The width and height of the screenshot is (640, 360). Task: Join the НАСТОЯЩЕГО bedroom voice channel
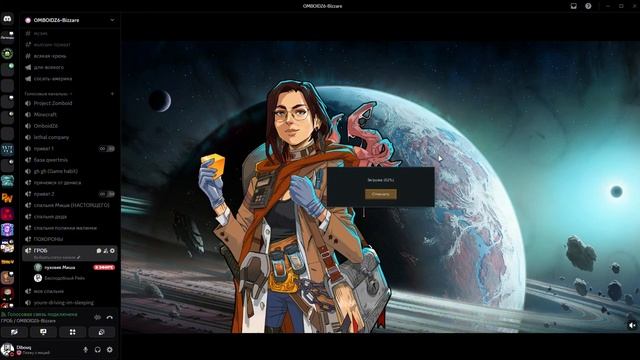(x=70, y=205)
